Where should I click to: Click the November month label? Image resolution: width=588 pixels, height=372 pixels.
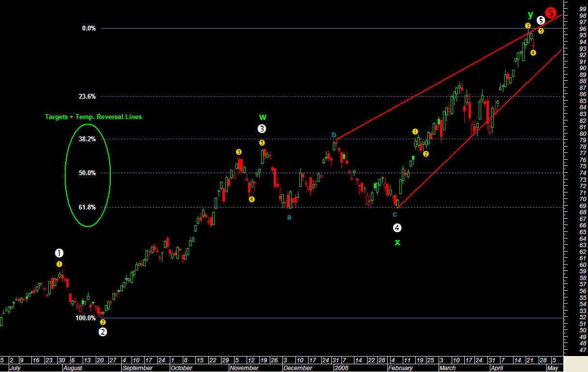pyautogui.click(x=244, y=368)
